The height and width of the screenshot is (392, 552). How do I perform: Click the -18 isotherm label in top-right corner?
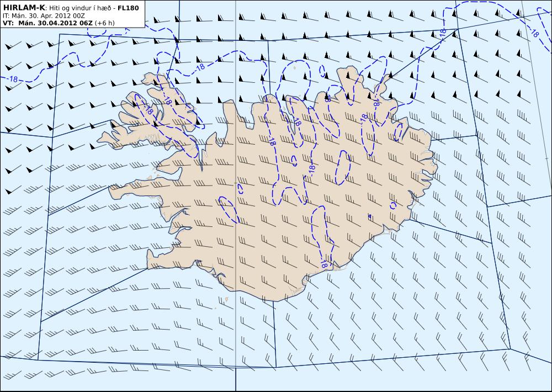click(533, 33)
